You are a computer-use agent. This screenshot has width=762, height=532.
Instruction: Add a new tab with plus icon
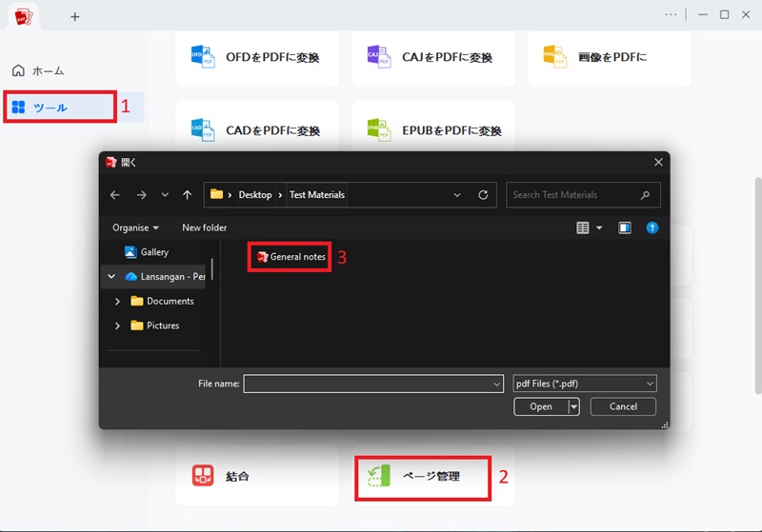pos(75,17)
